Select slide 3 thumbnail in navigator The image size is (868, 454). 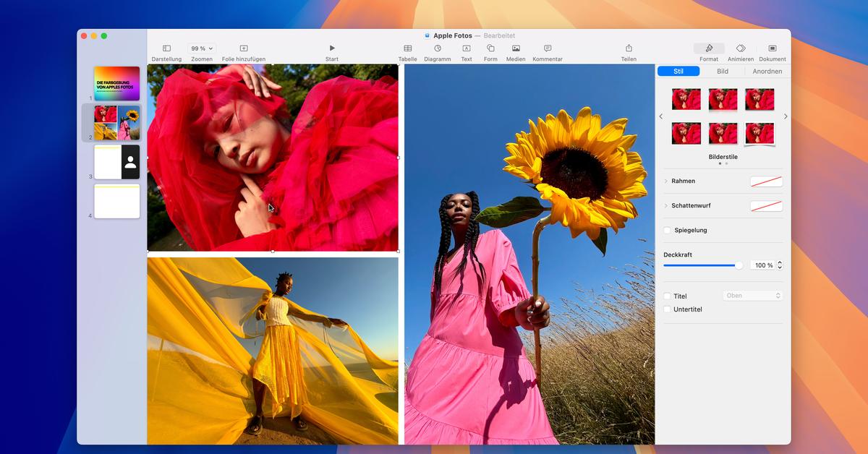pos(116,162)
